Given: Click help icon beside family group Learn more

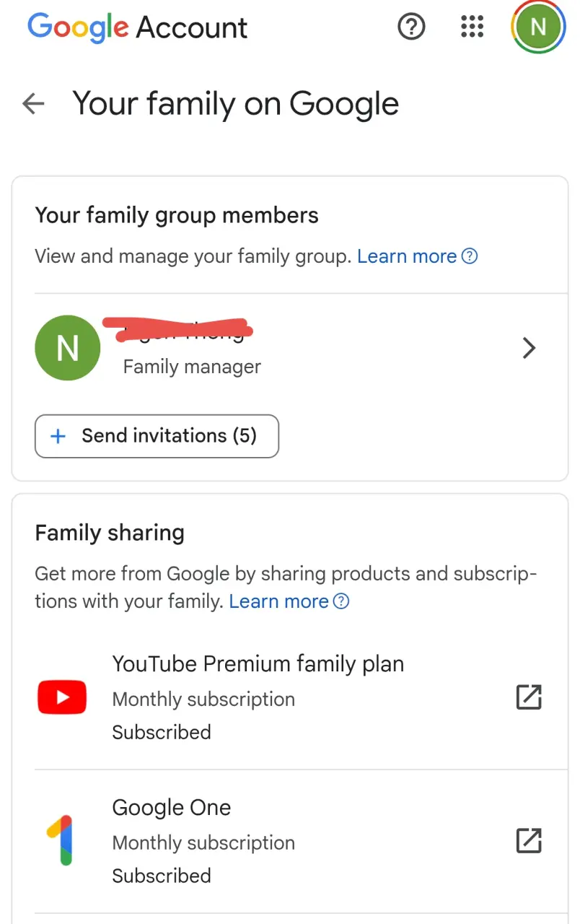Looking at the screenshot, I should point(470,256).
